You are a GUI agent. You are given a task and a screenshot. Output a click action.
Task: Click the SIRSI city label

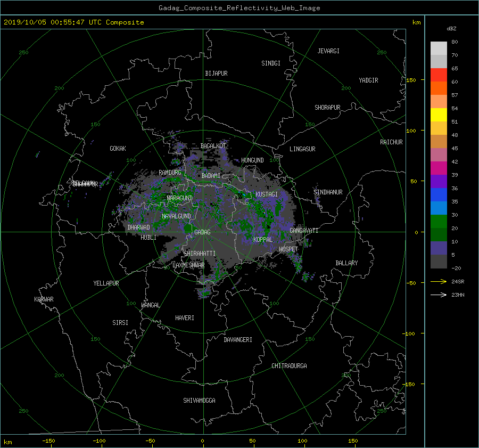point(120,323)
